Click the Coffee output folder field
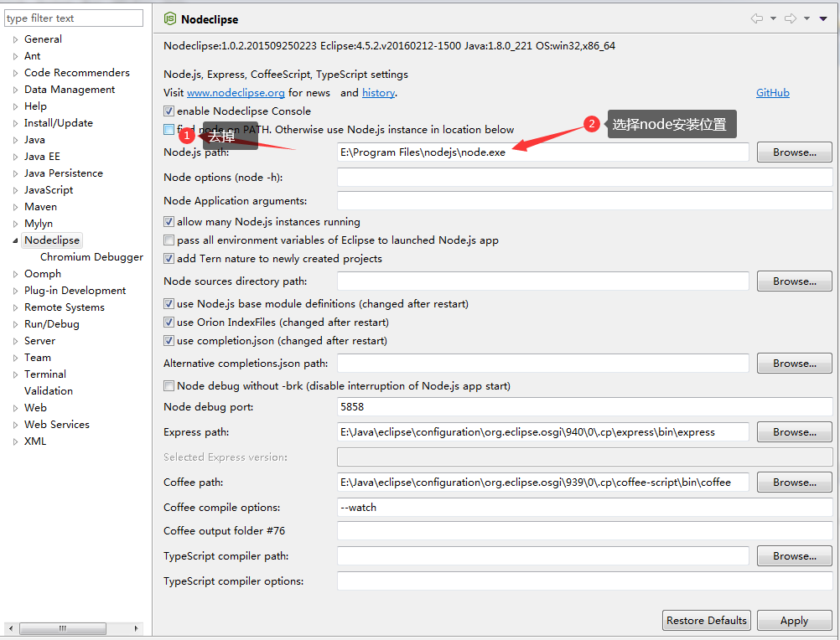This screenshot has width=840, height=640. (584, 531)
